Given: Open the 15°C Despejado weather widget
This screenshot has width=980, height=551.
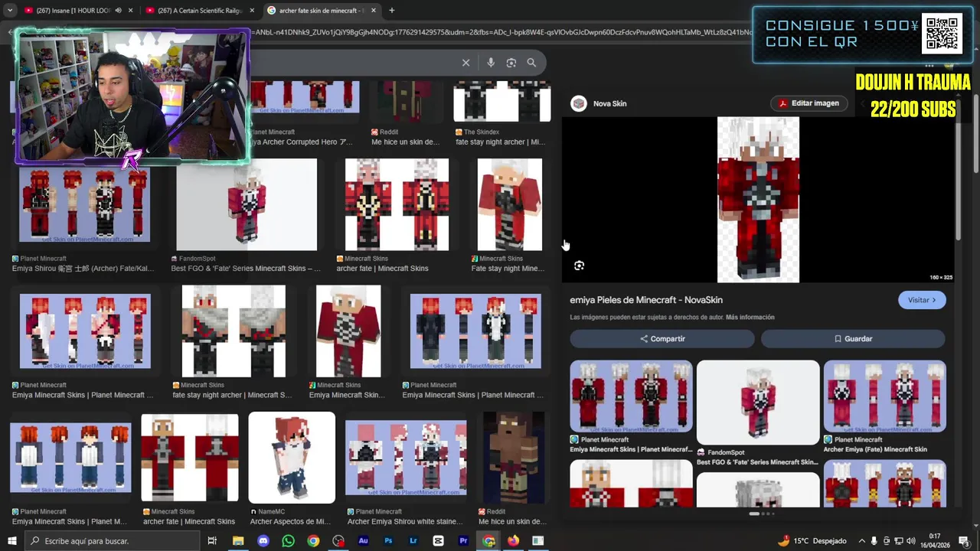Looking at the screenshot, I should pyautogui.click(x=812, y=541).
